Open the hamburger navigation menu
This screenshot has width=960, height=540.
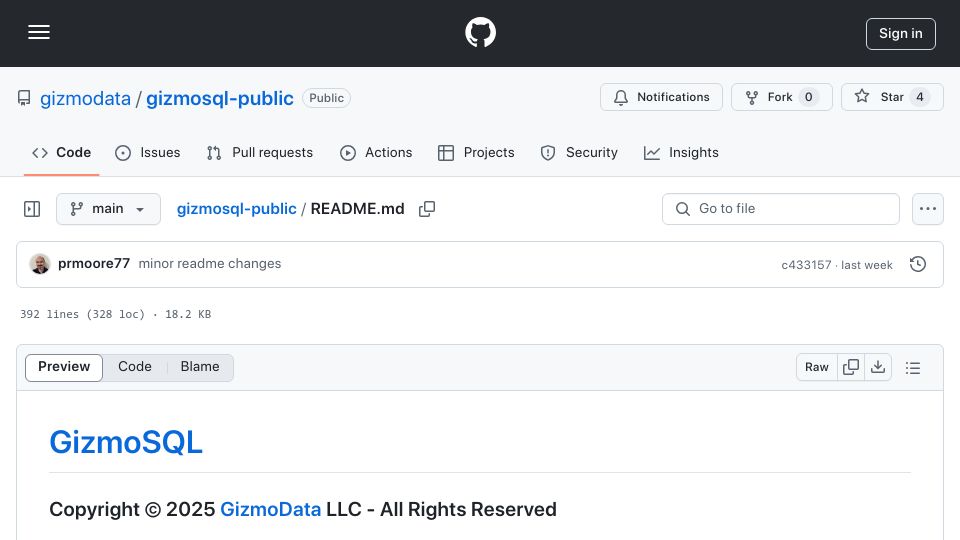pyautogui.click(x=39, y=33)
